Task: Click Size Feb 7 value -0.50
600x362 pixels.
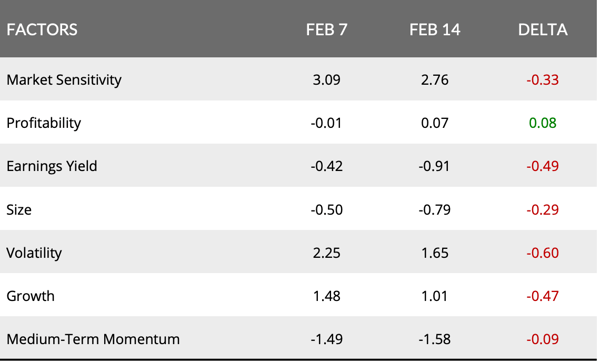Action: (x=326, y=210)
